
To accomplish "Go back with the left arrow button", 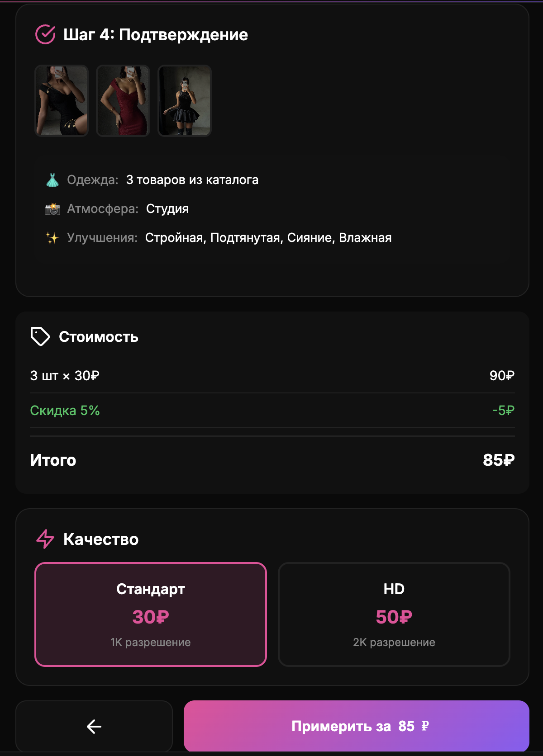I will (94, 727).
